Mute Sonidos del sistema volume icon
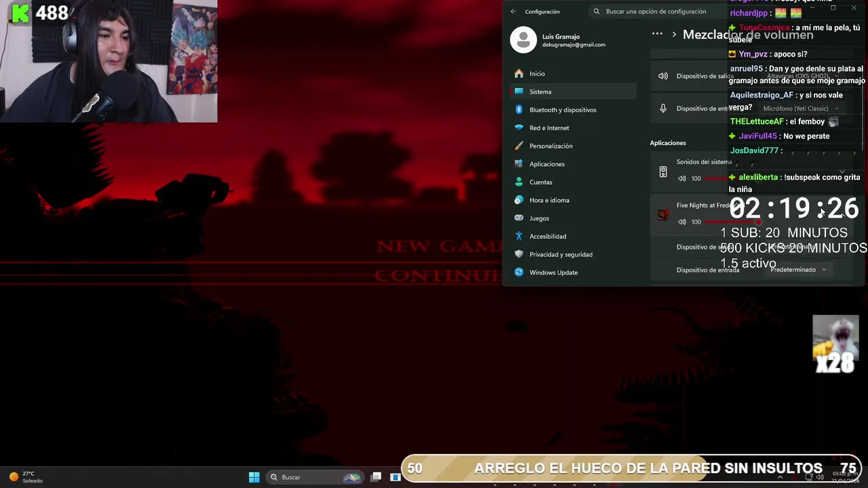 point(682,178)
